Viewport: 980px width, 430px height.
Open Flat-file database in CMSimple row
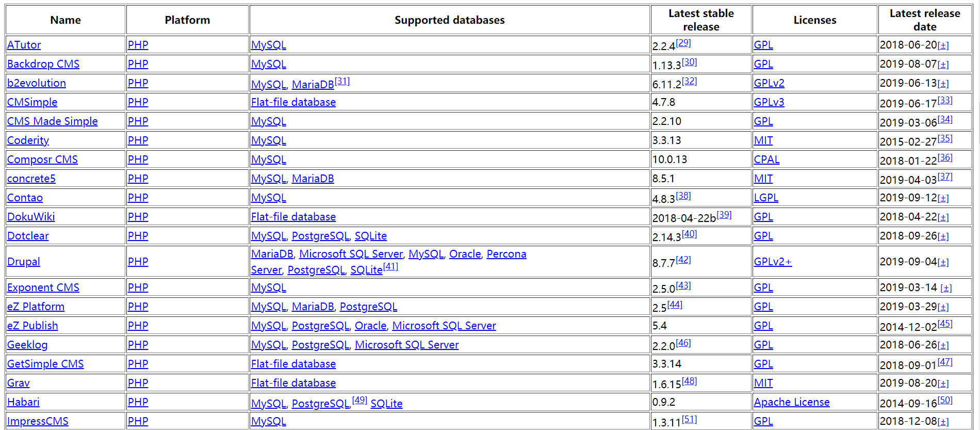293,102
